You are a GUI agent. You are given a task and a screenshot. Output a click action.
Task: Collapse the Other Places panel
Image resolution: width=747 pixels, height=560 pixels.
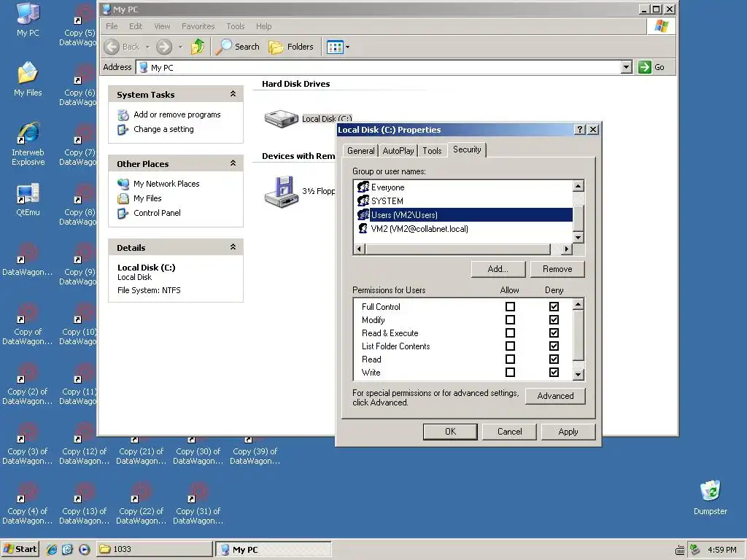233,163
